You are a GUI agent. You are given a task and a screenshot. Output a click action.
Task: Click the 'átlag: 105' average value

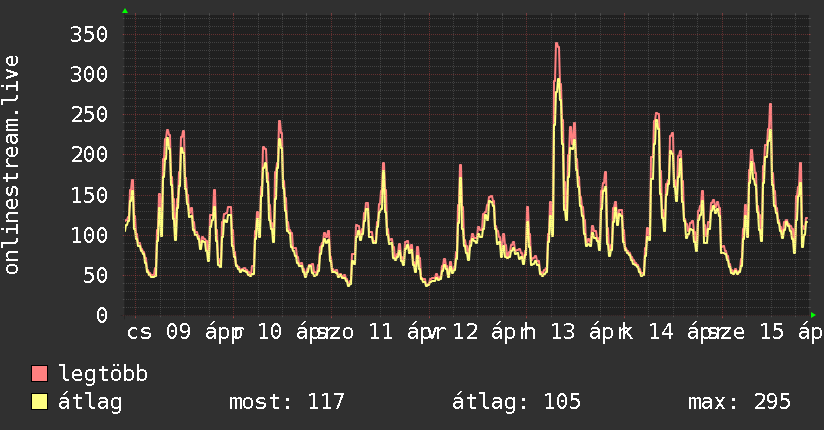click(516, 402)
